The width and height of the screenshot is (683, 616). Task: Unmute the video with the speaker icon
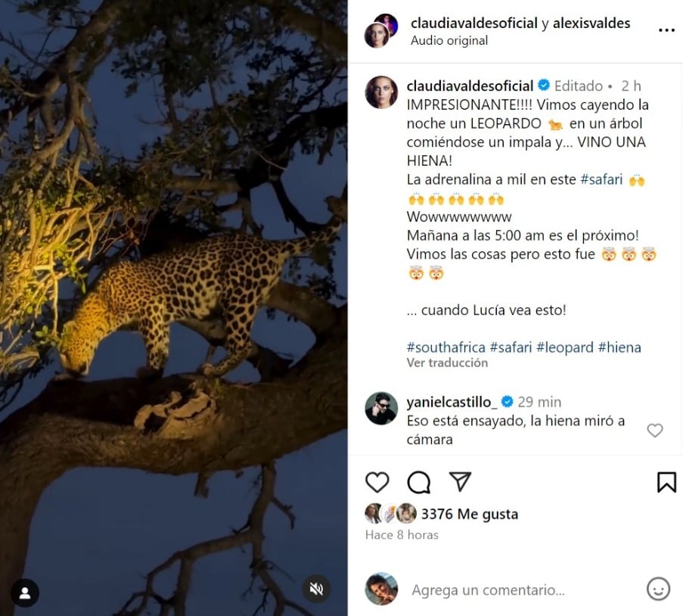[x=317, y=589]
